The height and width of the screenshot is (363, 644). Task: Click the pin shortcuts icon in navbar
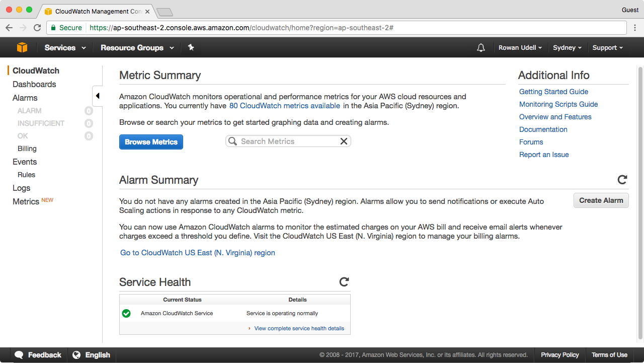tap(191, 47)
